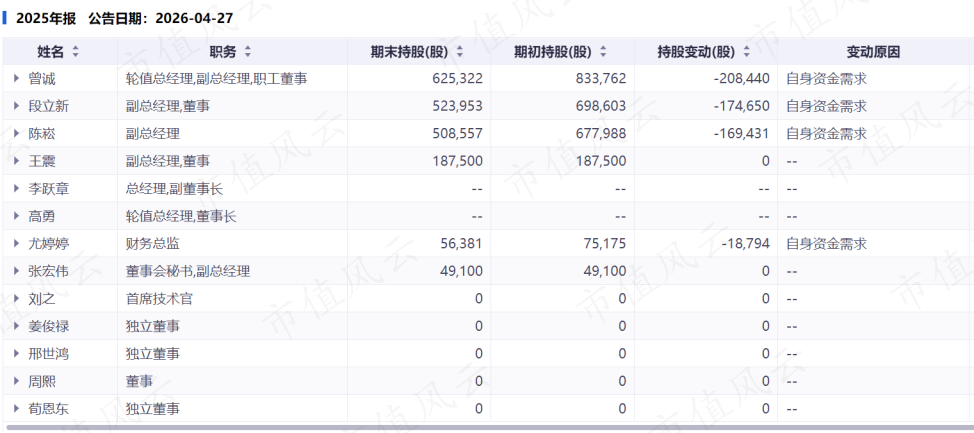Expand row for 张宏伟
Image resolution: width=974 pixels, height=433 pixels.
pos(17,271)
